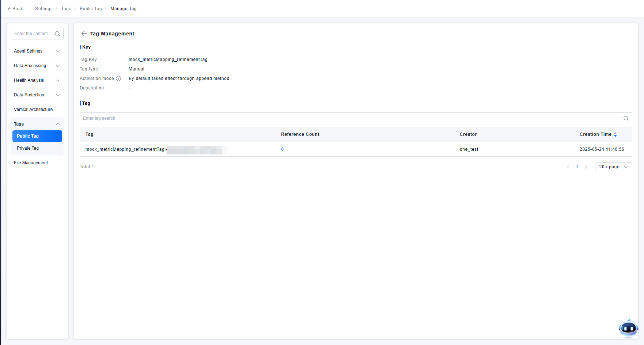Click the Reference Count value 0

click(282, 149)
